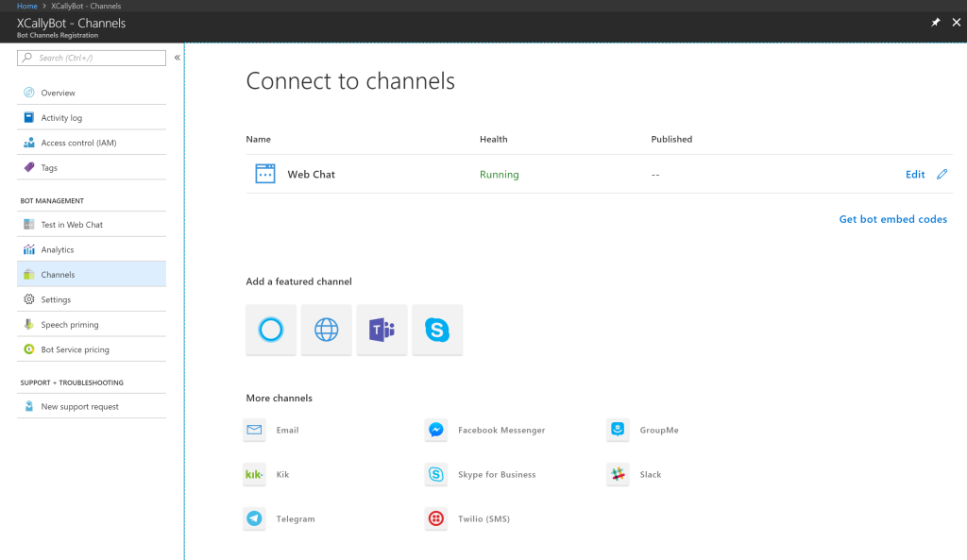Click the Slack channel label
Screen dimensions: 967x560
click(x=651, y=474)
